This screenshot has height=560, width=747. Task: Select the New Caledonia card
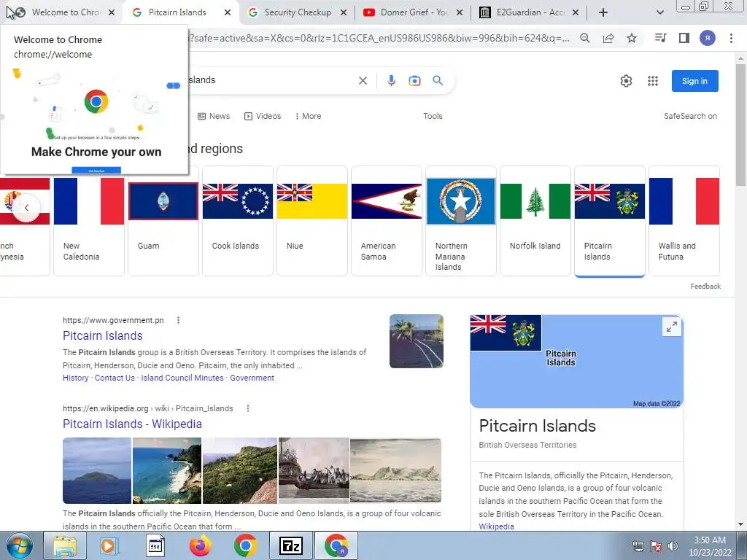click(x=88, y=221)
